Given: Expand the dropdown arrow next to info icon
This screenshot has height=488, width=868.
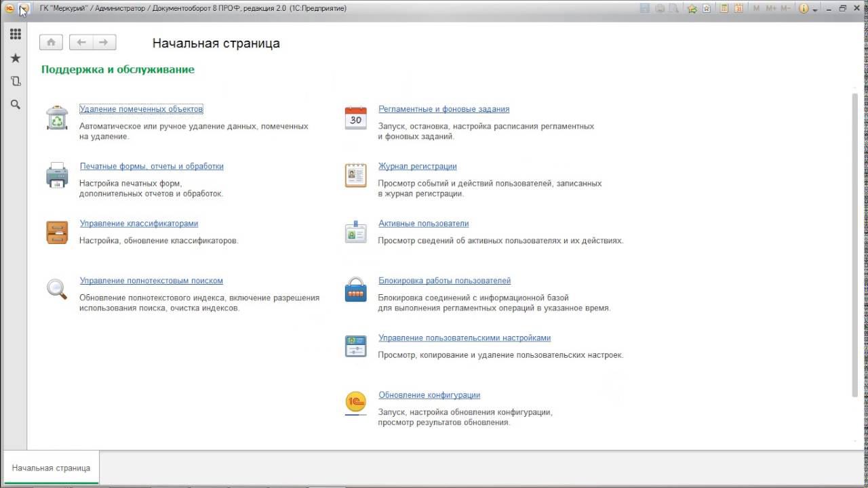Looking at the screenshot, I should point(815,9).
